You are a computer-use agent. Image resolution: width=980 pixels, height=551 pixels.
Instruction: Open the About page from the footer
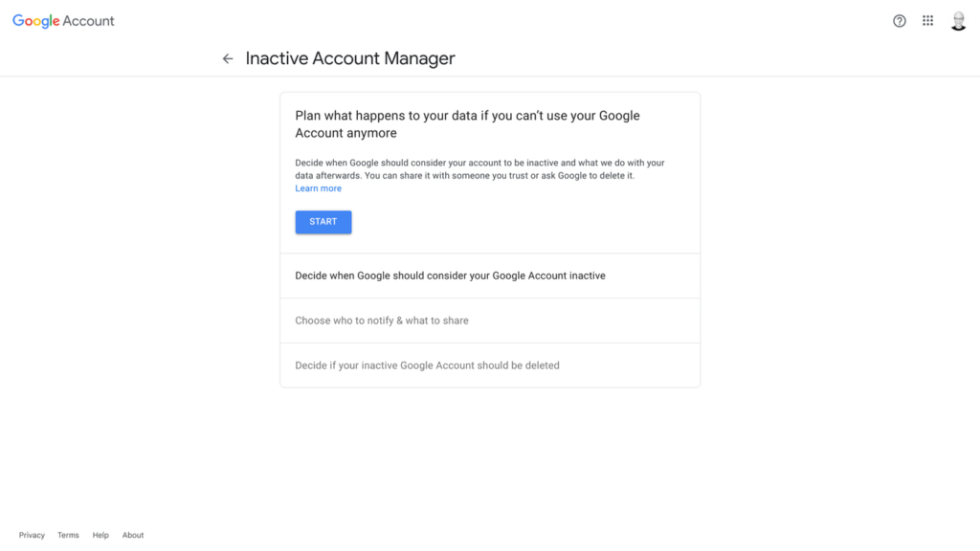pyautogui.click(x=132, y=535)
